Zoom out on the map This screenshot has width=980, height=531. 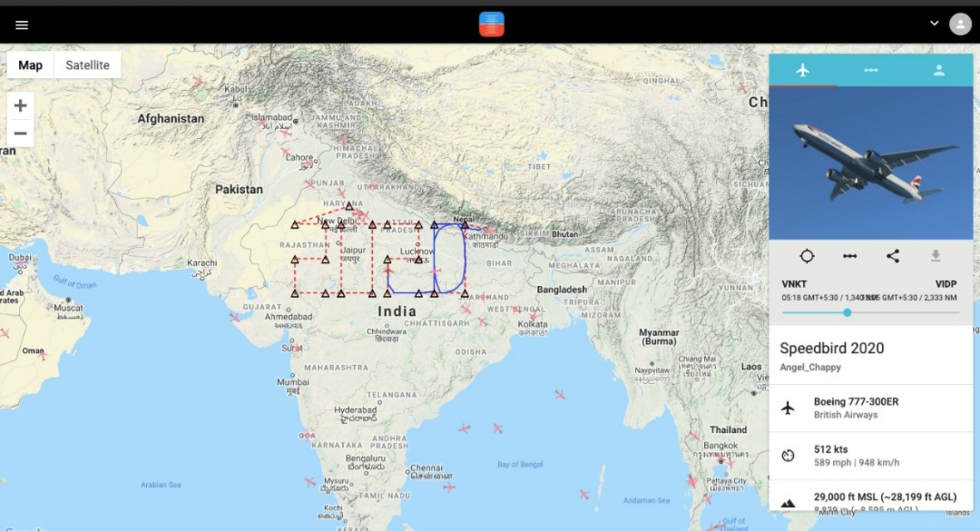tap(20, 133)
